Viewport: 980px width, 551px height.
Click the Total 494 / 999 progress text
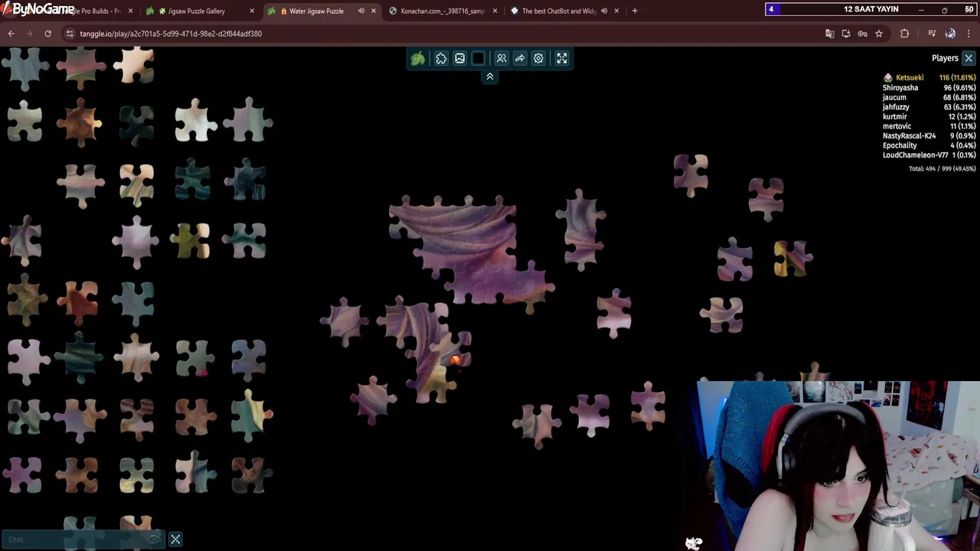click(x=942, y=168)
